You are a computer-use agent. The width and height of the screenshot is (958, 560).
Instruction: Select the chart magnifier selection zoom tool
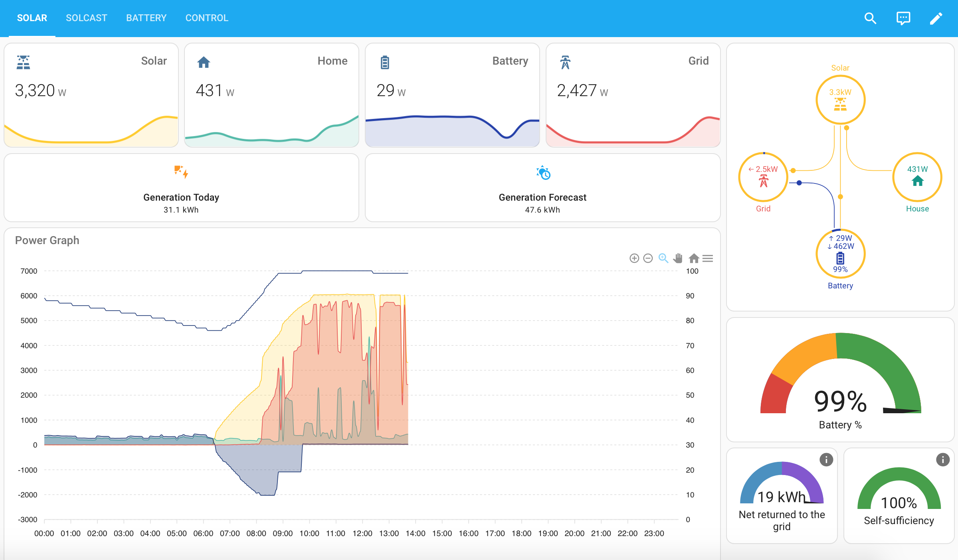click(x=663, y=258)
